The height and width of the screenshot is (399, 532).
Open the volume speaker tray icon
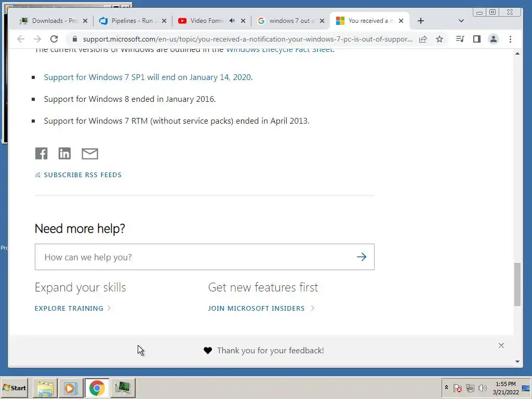point(482,388)
